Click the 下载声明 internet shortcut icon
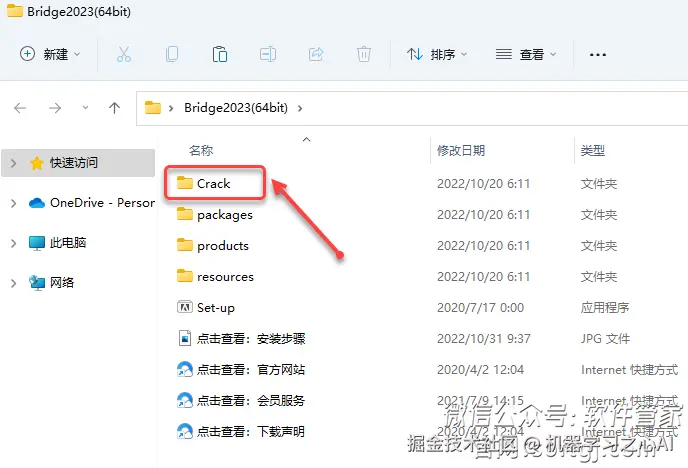Image resolution: width=688 pixels, height=468 pixels. 185,431
